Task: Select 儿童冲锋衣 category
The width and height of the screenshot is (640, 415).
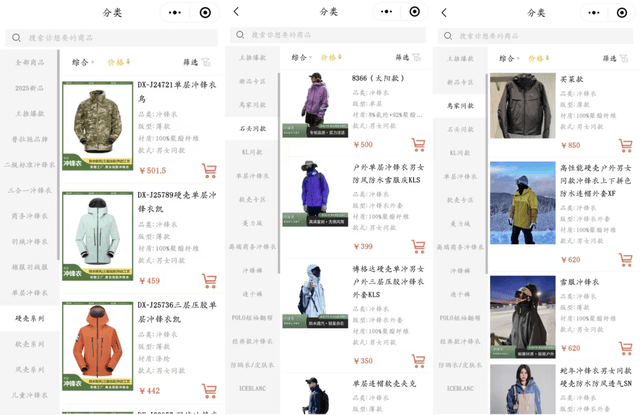Action: click(29, 395)
